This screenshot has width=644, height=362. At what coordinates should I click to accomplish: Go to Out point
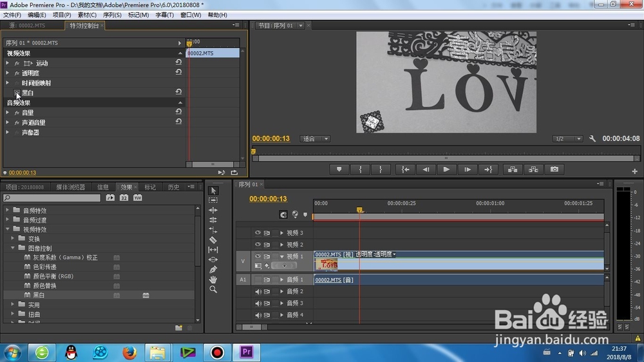tap(488, 169)
